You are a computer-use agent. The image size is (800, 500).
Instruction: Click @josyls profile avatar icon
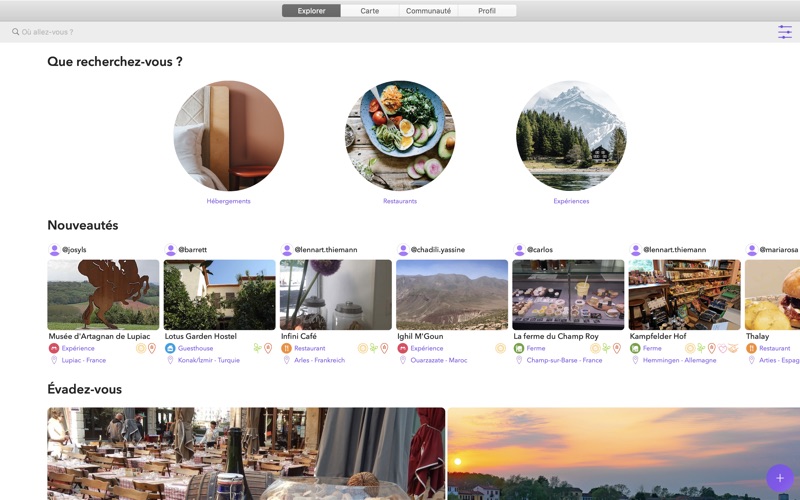click(x=54, y=250)
